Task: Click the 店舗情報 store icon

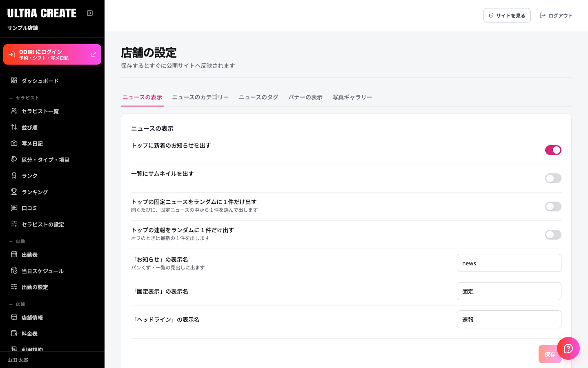Action: [14, 317]
